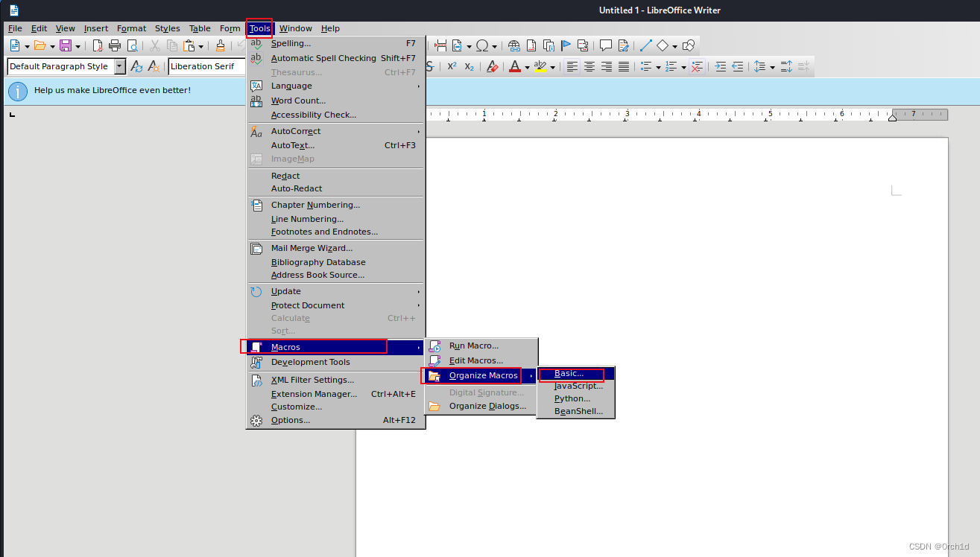
Task: Open the Paste dropdown arrow
Action: click(201, 46)
